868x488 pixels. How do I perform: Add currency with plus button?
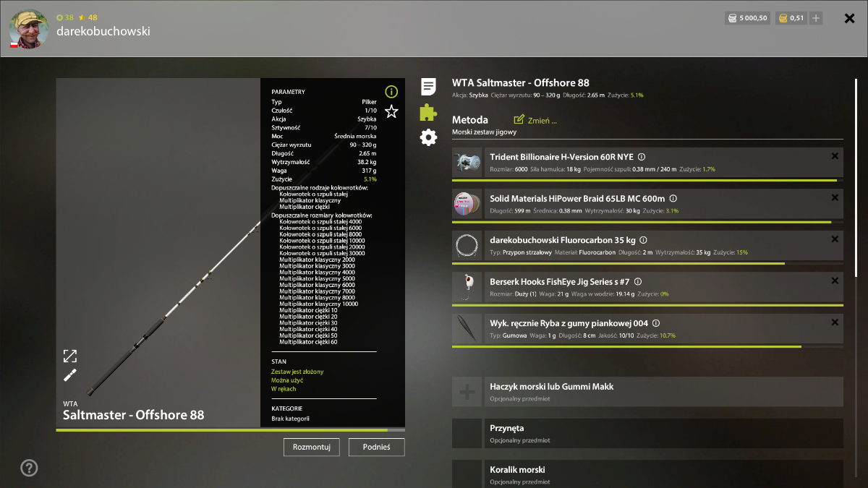pyautogui.click(x=816, y=18)
